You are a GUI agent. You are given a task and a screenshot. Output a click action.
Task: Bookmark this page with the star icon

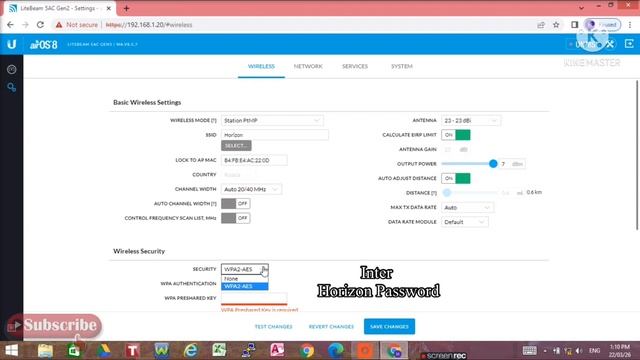[x=556, y=25]
